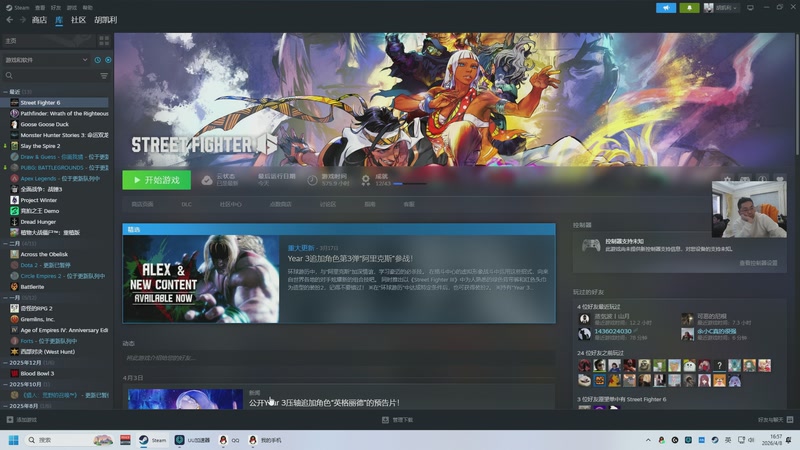Click the green 开始游戏 play button
Image resolution: width=800 pixels, height=450 pixels.
point(157,180)
